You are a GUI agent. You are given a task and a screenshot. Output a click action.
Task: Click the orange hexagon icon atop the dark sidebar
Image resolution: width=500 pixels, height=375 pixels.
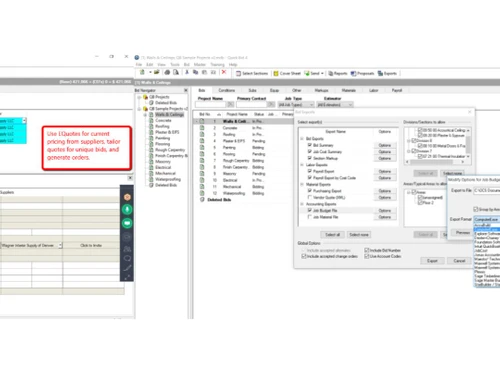127,197
